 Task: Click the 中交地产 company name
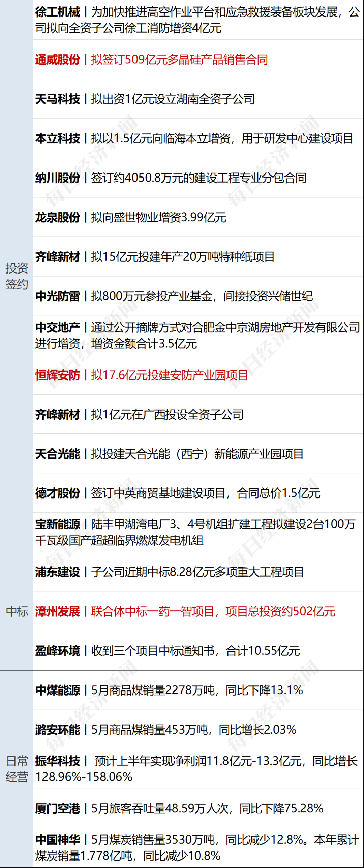pyautogui.click(x=58, y=327)
